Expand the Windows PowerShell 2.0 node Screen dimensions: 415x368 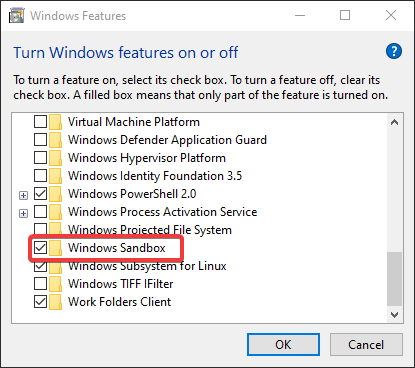click(x=23, y=195)
